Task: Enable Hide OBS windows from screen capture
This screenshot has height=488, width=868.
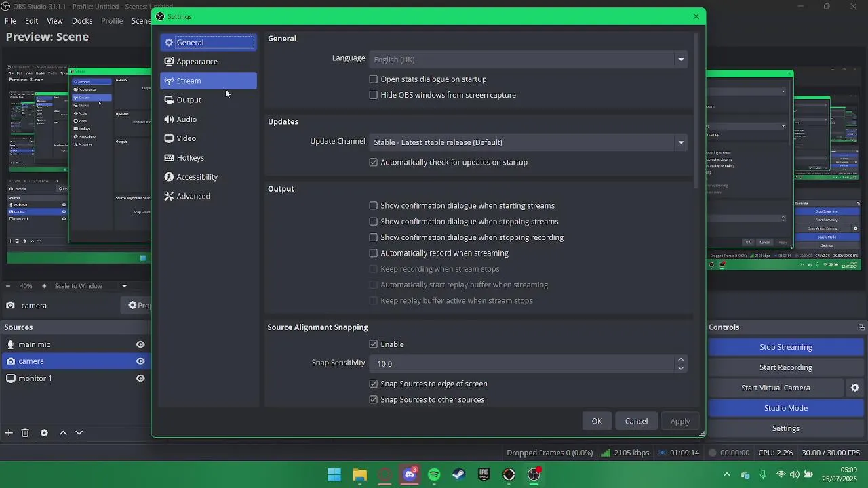Action: 373,95
